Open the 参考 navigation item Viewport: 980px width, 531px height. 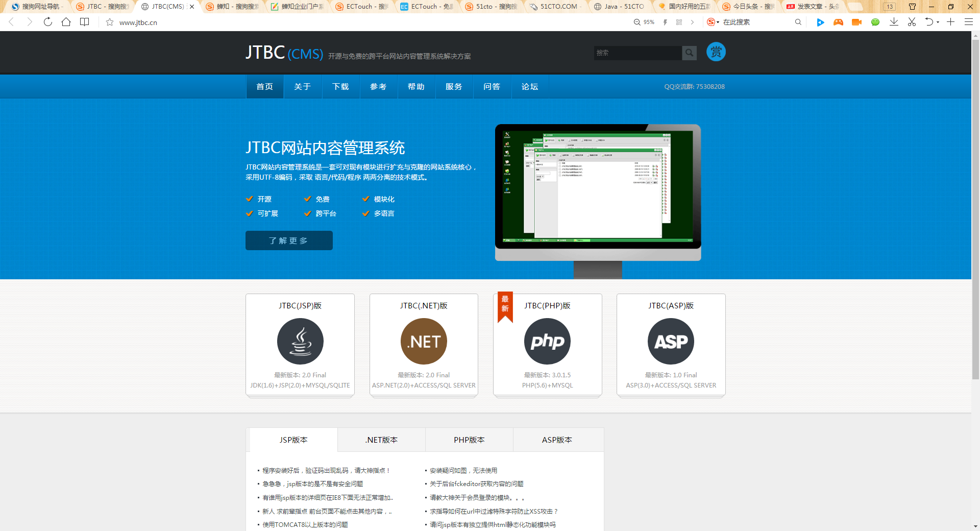(378, 87)
